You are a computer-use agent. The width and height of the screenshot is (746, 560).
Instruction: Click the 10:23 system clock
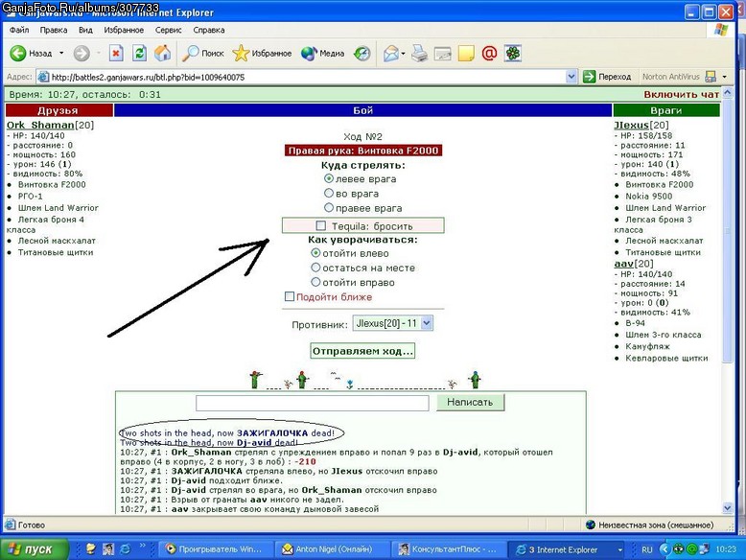click(x=726, y=549)
